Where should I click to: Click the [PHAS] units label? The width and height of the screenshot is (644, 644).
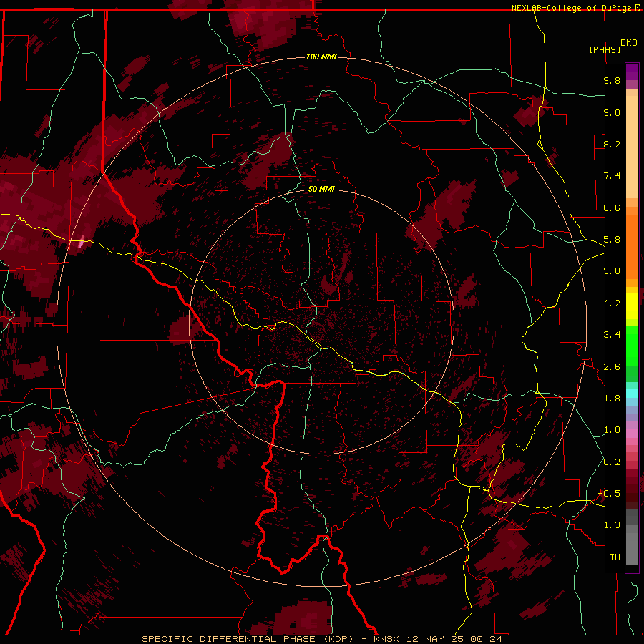click(x=605, y=49)
